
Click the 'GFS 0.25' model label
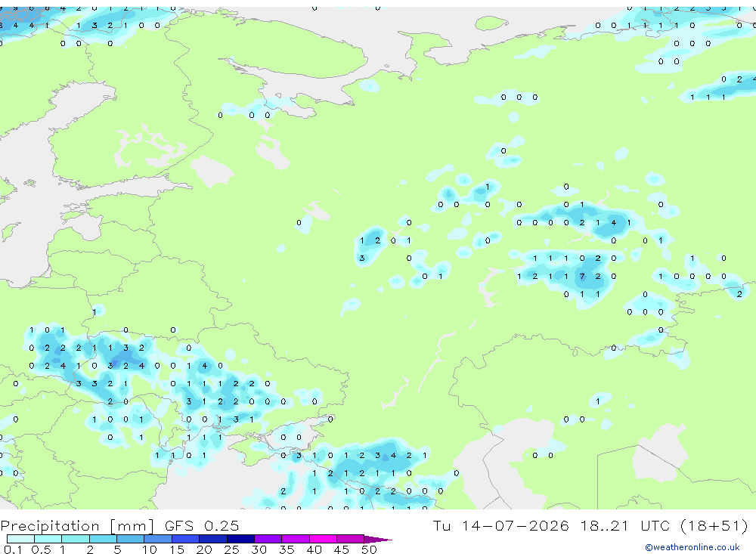click(x=202, y=526)
